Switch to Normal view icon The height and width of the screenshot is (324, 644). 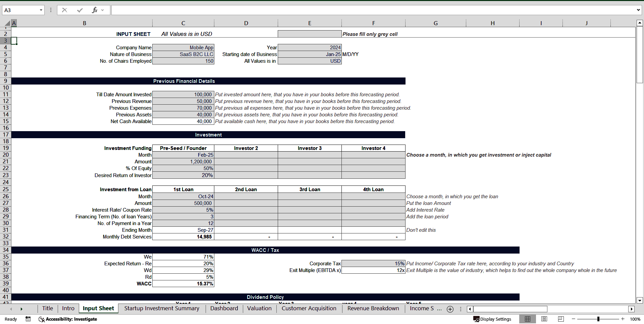click(528, 319)
